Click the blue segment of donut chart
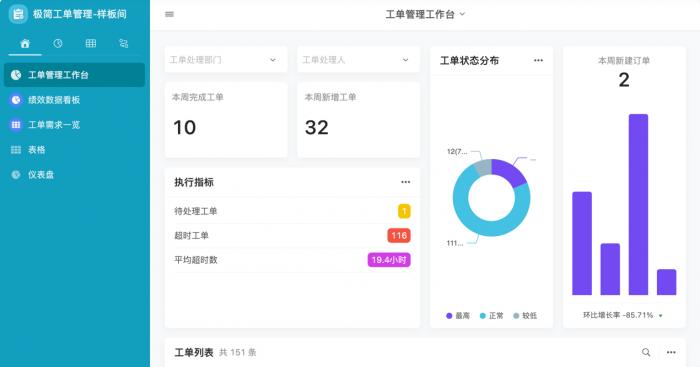Screen dimensions: 700x367 tap(482, 227)
